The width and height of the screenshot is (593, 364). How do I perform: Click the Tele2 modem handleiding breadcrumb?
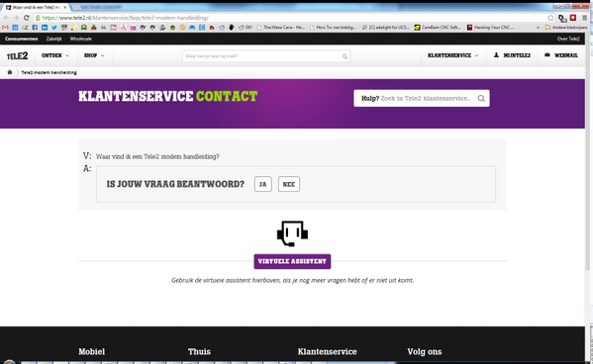[x=49, y=72]
